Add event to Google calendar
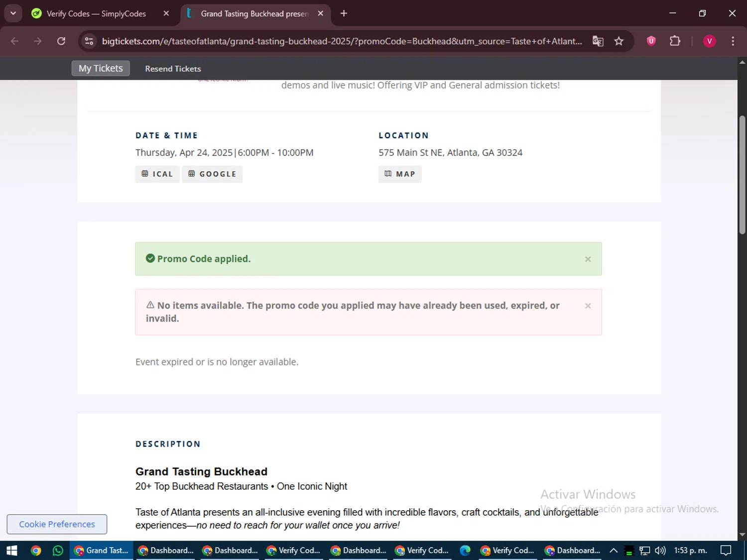The height and width of the screenshot is (560, 747). (212, 174)
